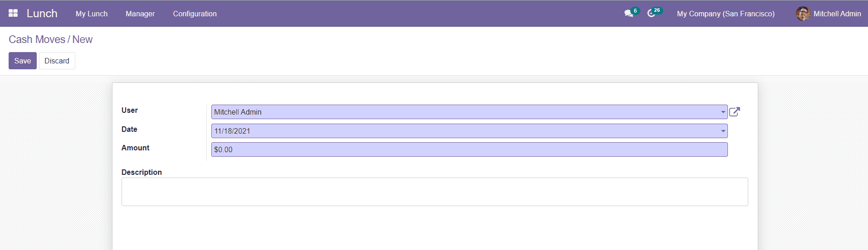Click the Lunch app title
The width and height of the screenshot is (868, 250).
pyautogui.click(x=42, y=14)
